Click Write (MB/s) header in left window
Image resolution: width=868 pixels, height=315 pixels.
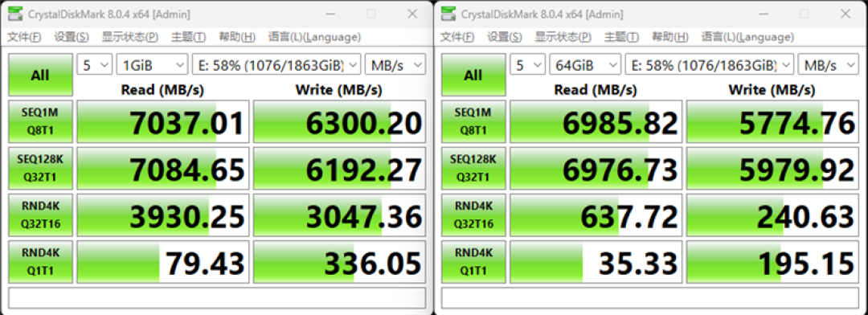(339, 89)
